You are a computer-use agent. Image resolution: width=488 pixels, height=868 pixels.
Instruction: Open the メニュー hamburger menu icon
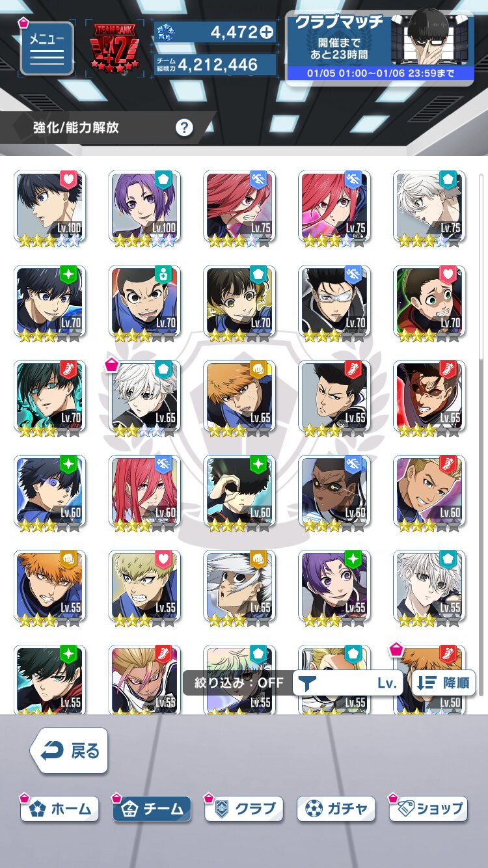(x=47, y=48)
